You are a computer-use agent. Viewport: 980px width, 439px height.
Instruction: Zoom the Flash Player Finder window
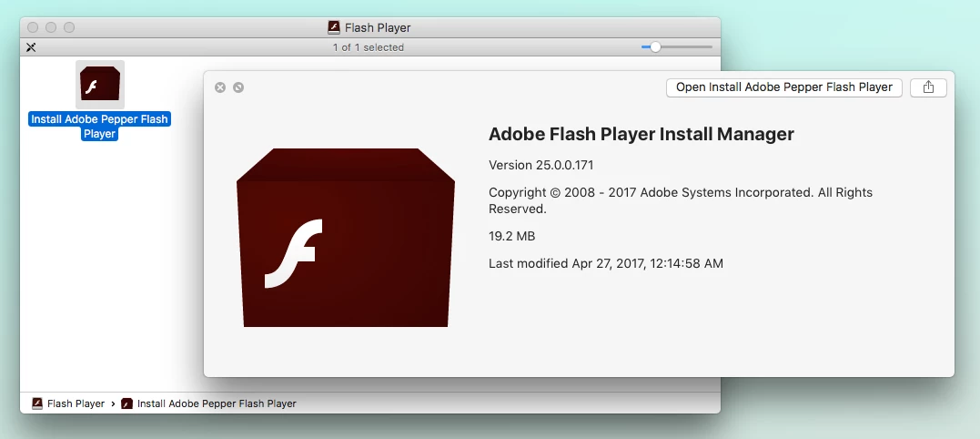pyautogui.click(x=69, y=27)
